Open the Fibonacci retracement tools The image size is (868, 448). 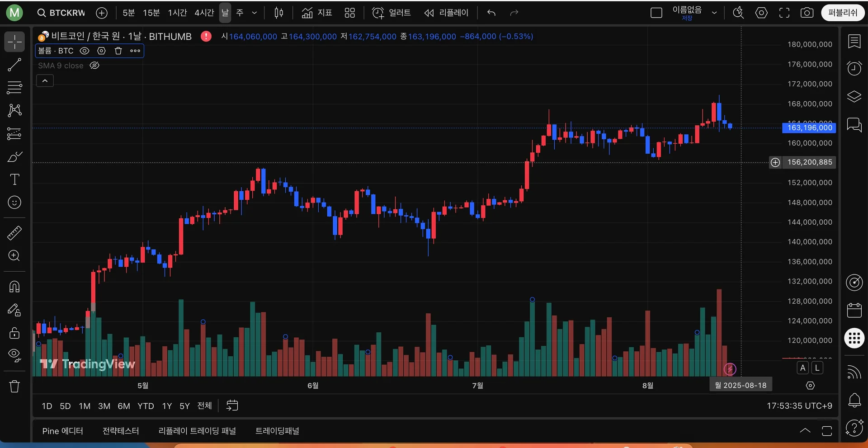tap(14, 87)
